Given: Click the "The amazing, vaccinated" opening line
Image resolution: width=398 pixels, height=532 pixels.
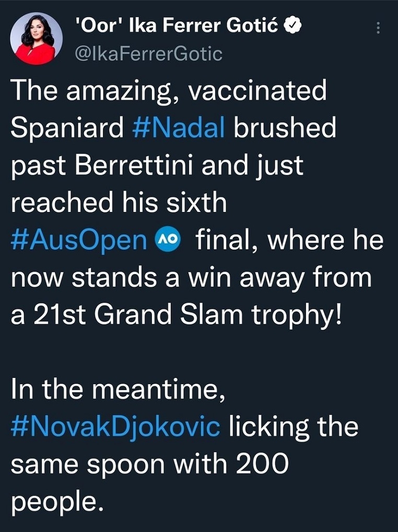Looking at the screenshot, I should (x=168, y=90).
